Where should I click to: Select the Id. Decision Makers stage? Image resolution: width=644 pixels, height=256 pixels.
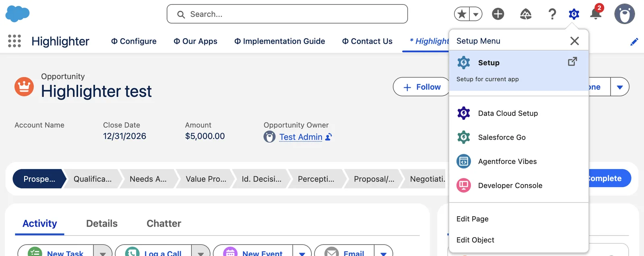[262, 179]
